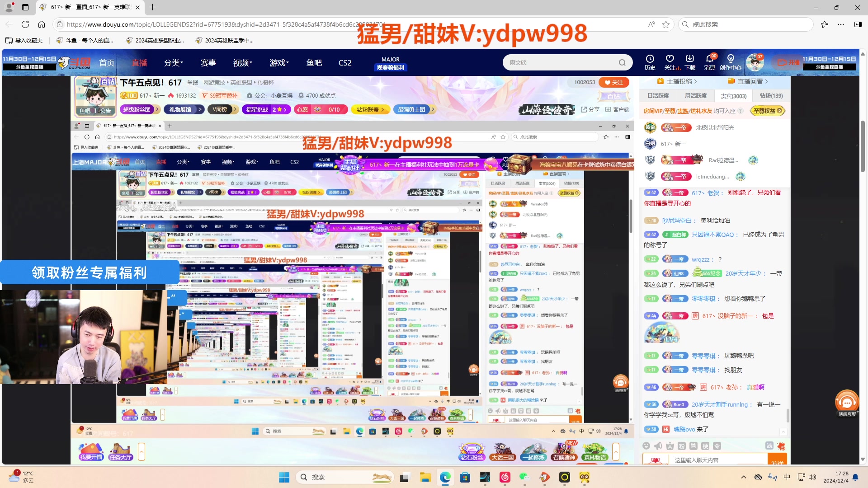Click the user avatar in site header

click(x=755, y=62)
